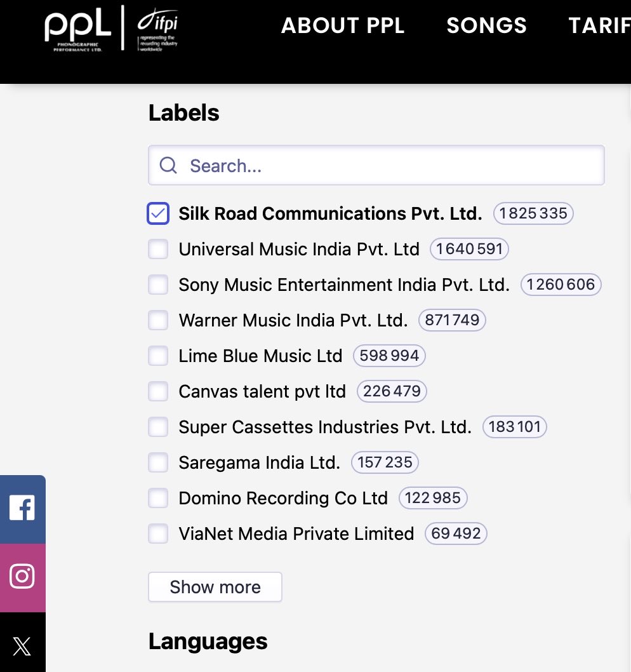The image size is (631, 672).
Task: Open the X (Twitter) social link icon
Action: (x=22, y=646)
